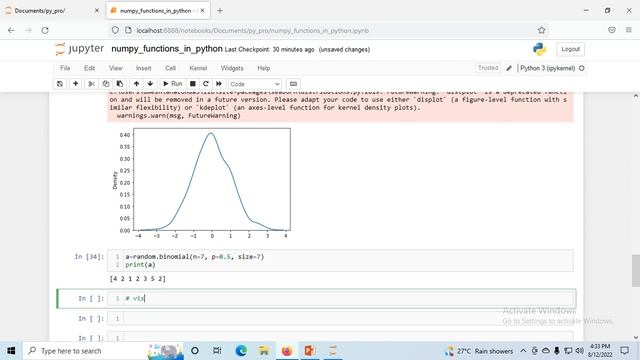The image size is (640, 360).
Task: Close the Documents/py_pro/ browser tab
Action: coord(97,11)
